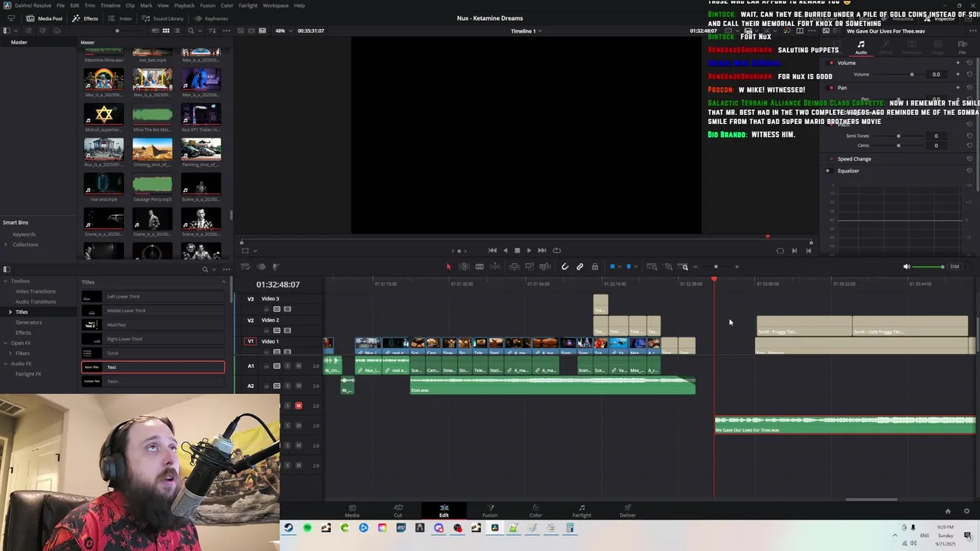The image size is (980, 551).
Task: Open the Index panel
Action: tap(120, 18)
